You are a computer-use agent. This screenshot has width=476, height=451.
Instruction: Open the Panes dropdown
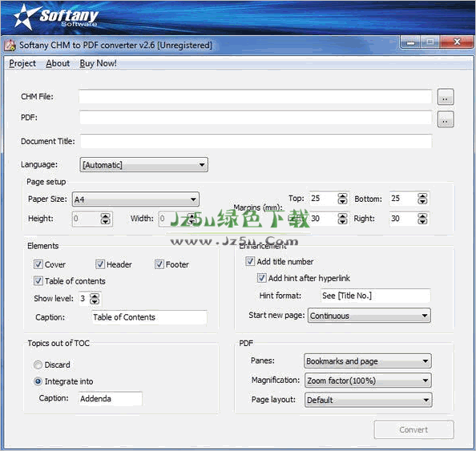click(x=368, y=361)
